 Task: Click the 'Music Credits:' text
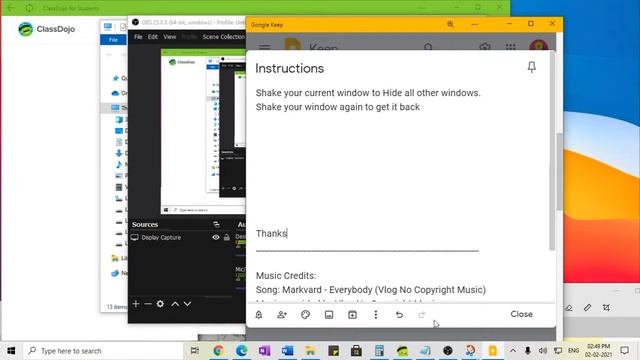(x=286, y=276)
